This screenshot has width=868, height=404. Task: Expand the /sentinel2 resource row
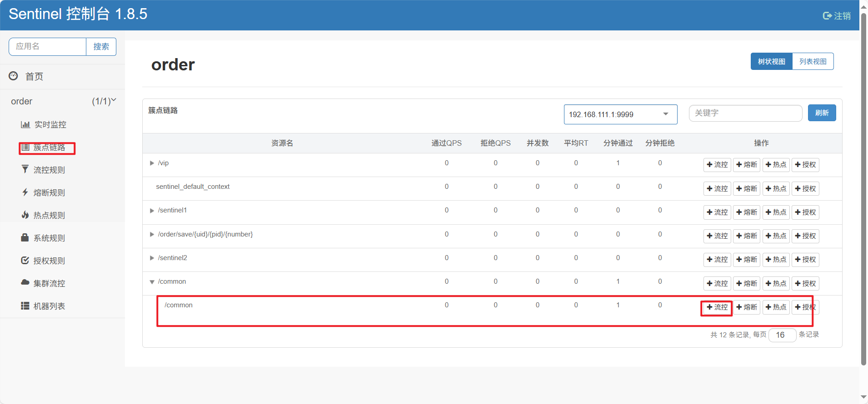pos(152,258)
